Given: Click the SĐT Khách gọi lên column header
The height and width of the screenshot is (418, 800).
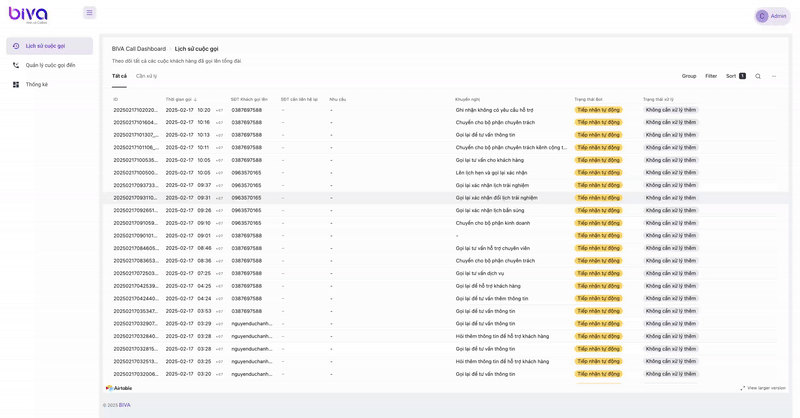Looking at the screenshot, I should pyautogui.click(x=249, y=100).
